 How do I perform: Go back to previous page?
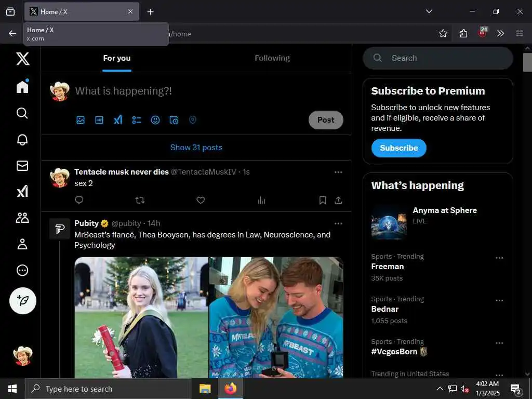tap(12, 34)
